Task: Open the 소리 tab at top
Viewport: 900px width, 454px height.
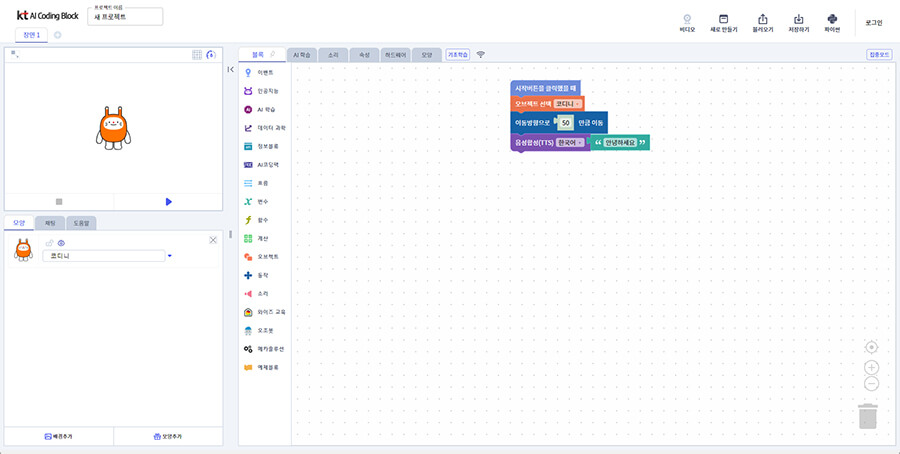Action: pos(333,55)
